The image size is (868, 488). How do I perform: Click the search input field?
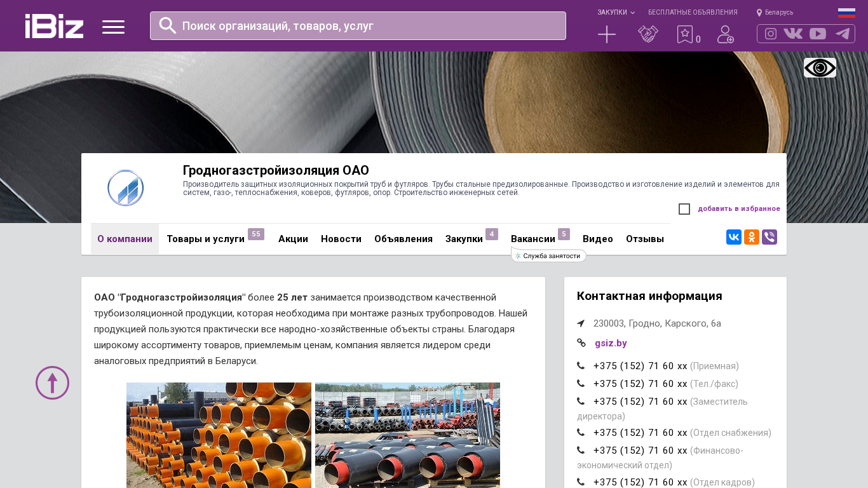pos(358,25)
